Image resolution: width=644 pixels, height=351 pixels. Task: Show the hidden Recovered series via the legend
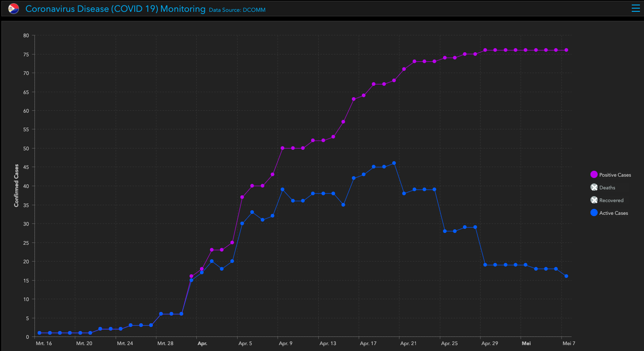click(607, 200)
